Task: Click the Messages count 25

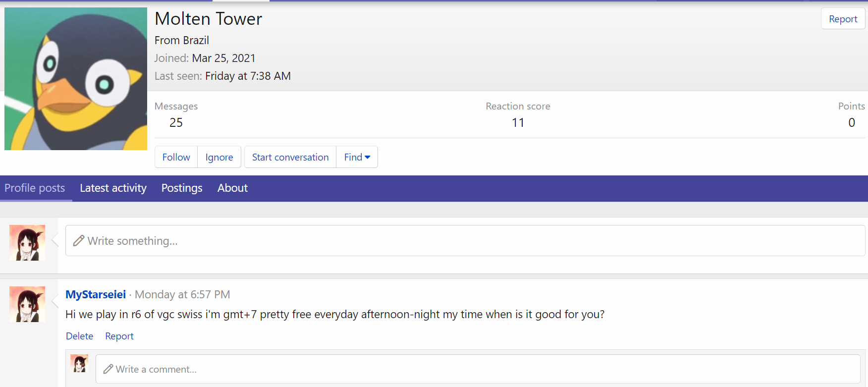Action: pos(176,122)
